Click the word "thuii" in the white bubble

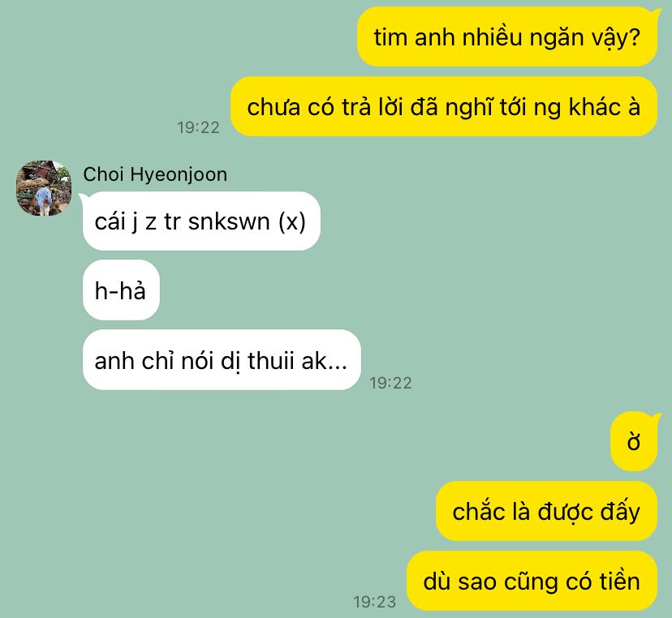click(x=271, y=361)
